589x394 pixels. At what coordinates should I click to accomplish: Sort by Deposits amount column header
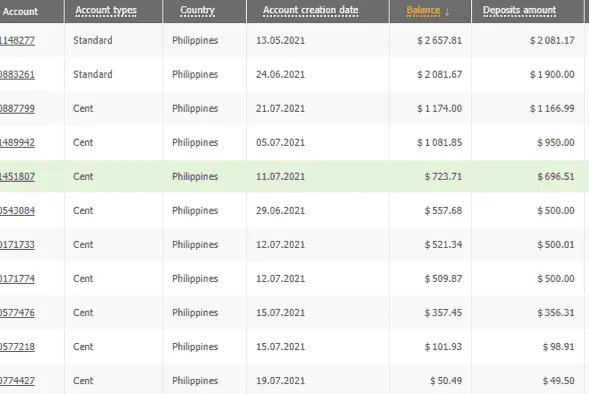click(x=520, y=10)
